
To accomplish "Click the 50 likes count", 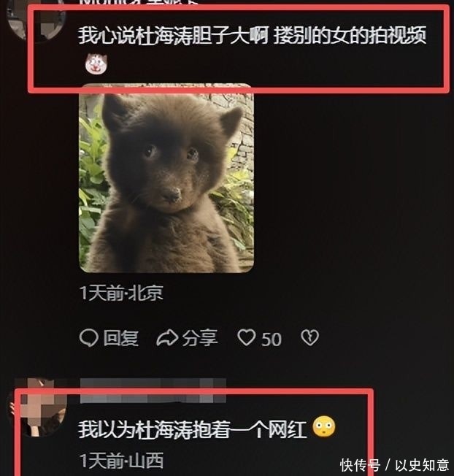I will [272, 339].
